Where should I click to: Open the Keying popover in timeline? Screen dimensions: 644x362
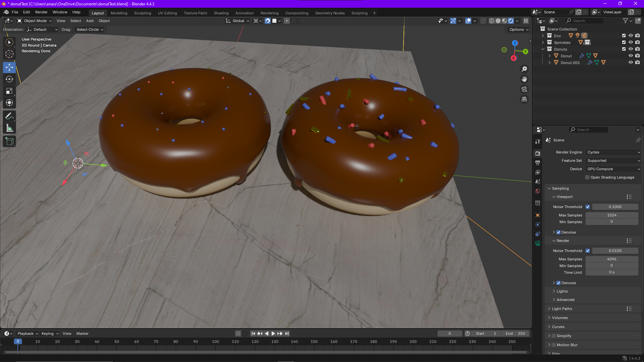pos(50,334)
